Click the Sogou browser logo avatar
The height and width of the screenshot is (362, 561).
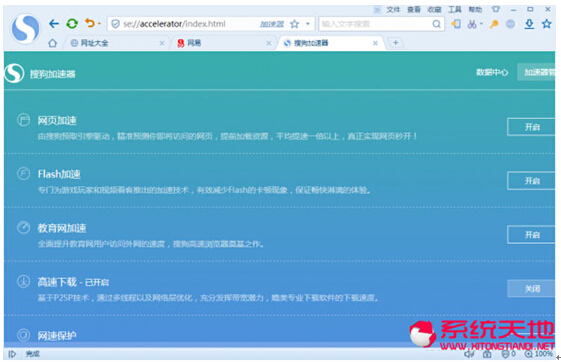(25, 28)
